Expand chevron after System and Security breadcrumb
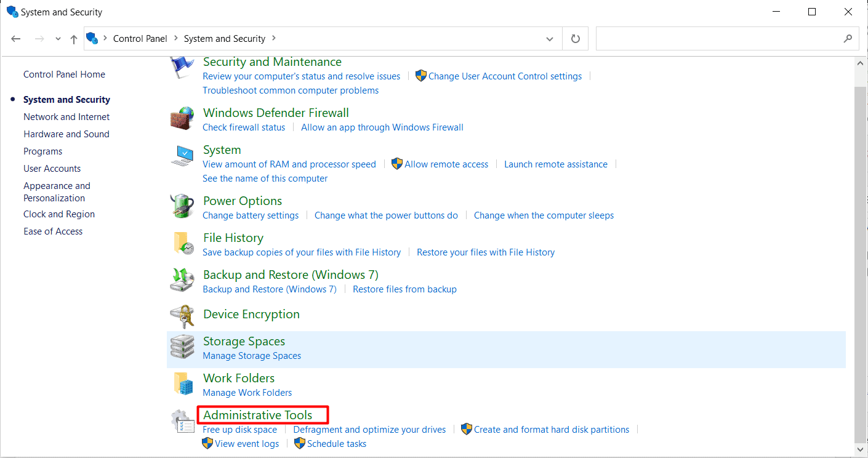 click(x=274, y=38)
